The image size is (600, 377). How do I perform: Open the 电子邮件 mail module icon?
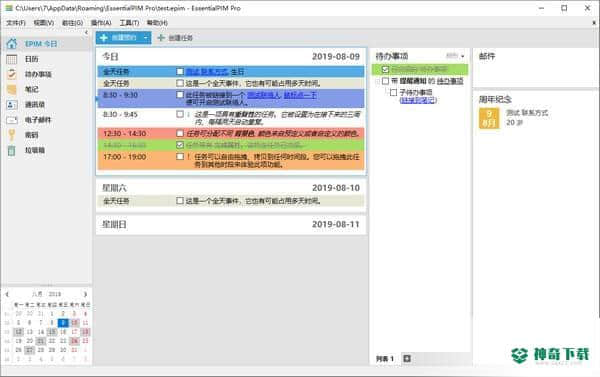click(12, 120)
